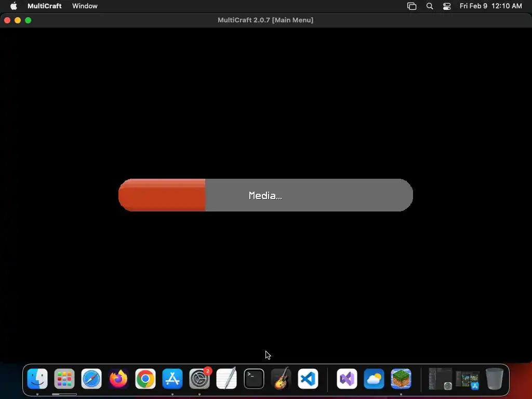
Task: Launch Terminal from the dock
Action: pyautogui.click(x=254, y=378)
